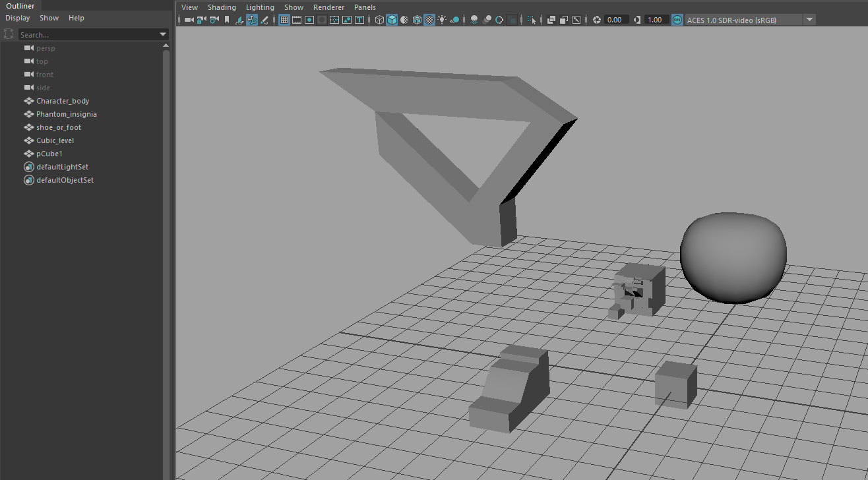The height and width of the screenshot is (480, 868).
Task: Toggle the Textured display checker icon
Action: [429, 20]
